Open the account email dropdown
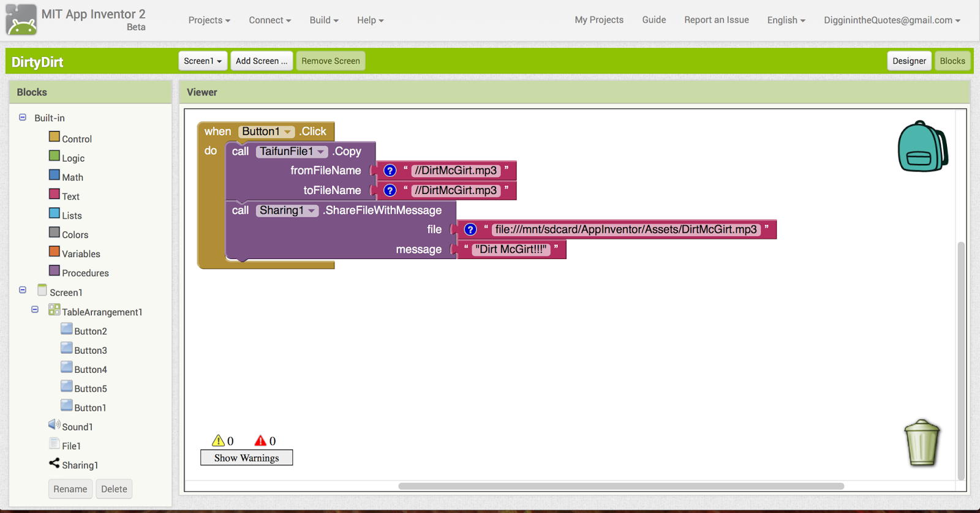 [x=892, y=20]
